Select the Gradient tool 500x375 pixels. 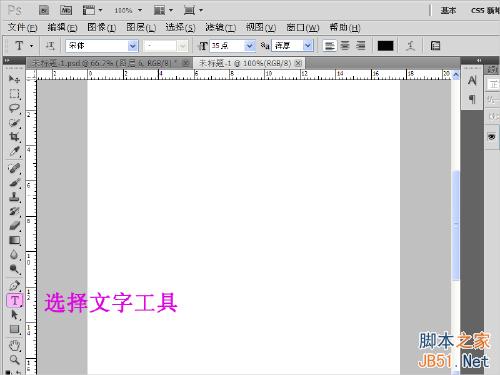14,240
